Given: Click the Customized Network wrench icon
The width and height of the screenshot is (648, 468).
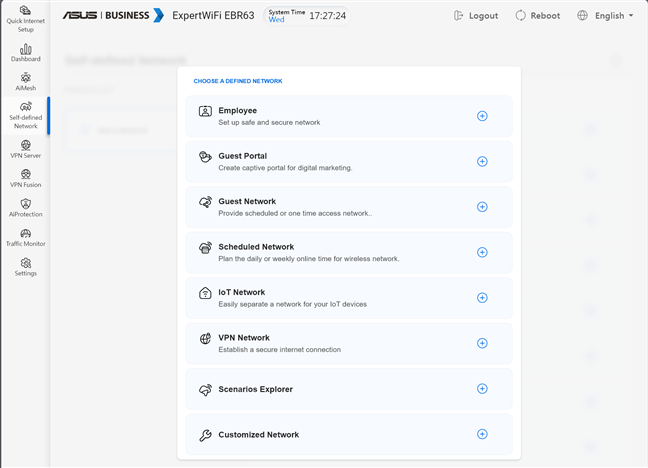Looking at the screenshot, I should click(x=205, y=435).
